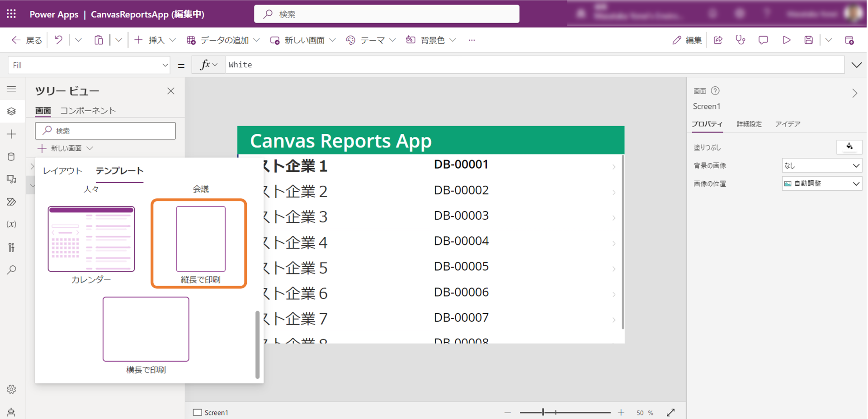
Task: Open the 画像の位置 dropdown showing 自動調整
Action: coord(822,184)
